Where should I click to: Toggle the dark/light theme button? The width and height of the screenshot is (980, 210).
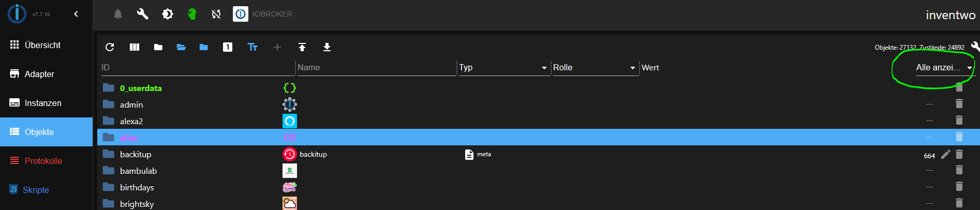(168, 14)
